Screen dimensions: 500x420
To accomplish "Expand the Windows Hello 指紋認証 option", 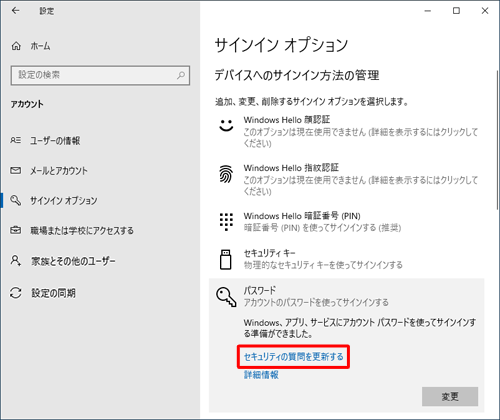I will tap(347, 179).
